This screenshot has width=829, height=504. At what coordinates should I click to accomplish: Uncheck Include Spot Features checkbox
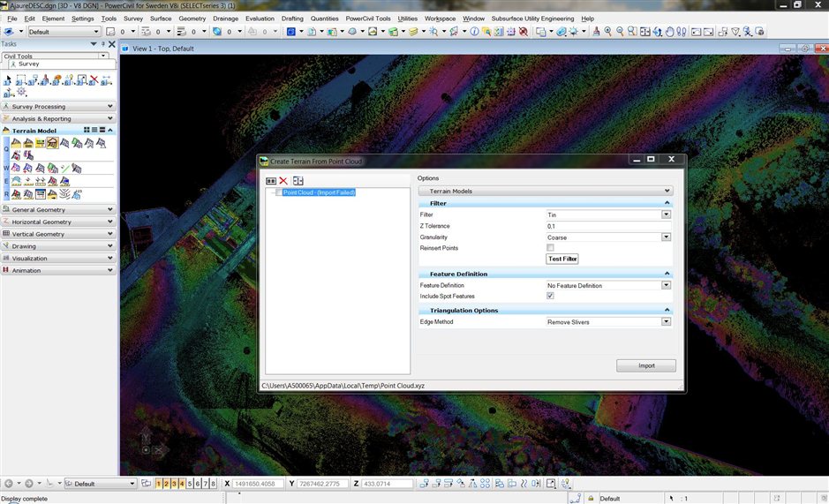[x=550, y=296]
